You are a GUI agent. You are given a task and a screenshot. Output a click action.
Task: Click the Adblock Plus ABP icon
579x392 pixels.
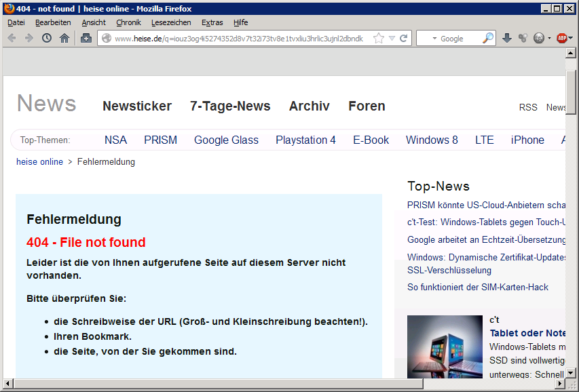click(561, 38)
